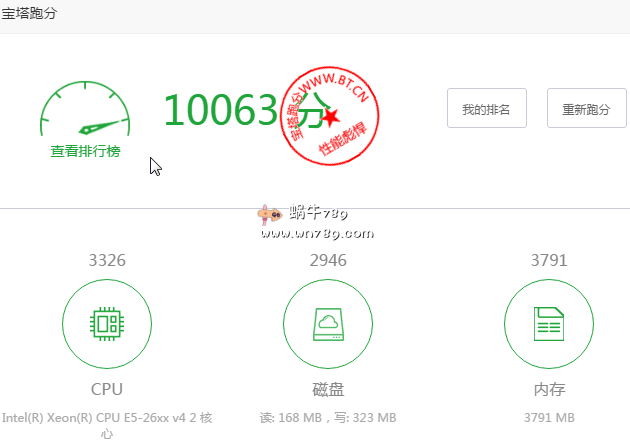Click the 宝塔跑分 window title
The image size is (630, 444).
pyautogui.click(x=30, y=14)
